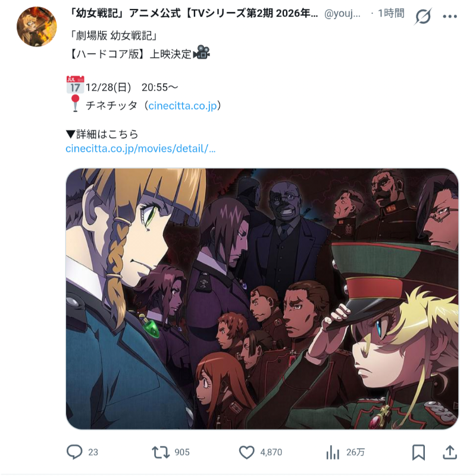
Task: Bookmark this post
Action: pos(418,452)
